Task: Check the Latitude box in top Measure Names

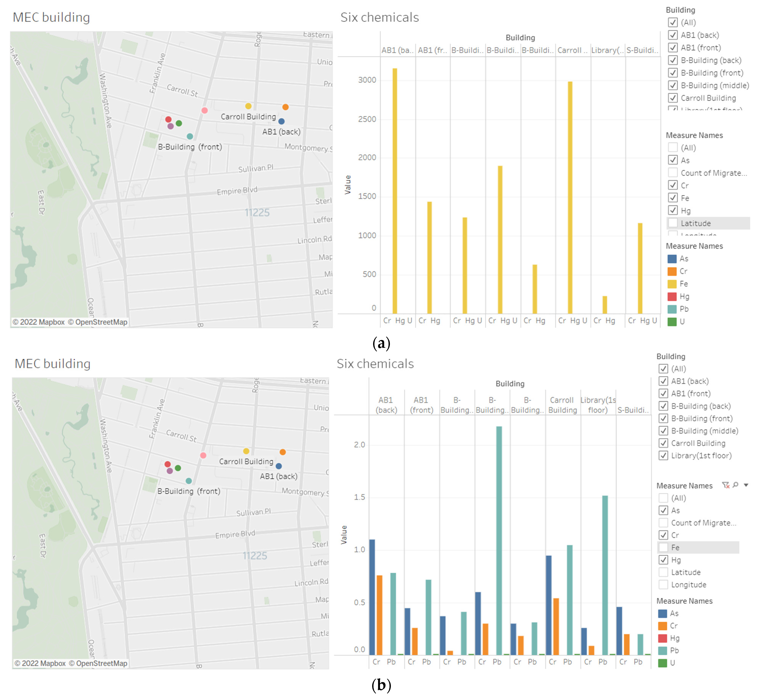Action: pyautogui.click(x=673, y=223)
